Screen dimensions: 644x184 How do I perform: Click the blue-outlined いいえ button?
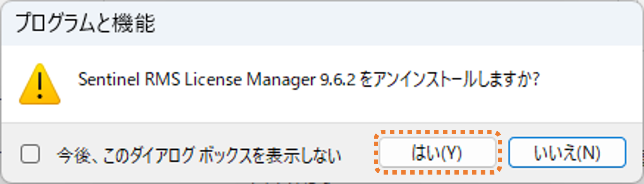pyautogui.click(x=567, y=153)
